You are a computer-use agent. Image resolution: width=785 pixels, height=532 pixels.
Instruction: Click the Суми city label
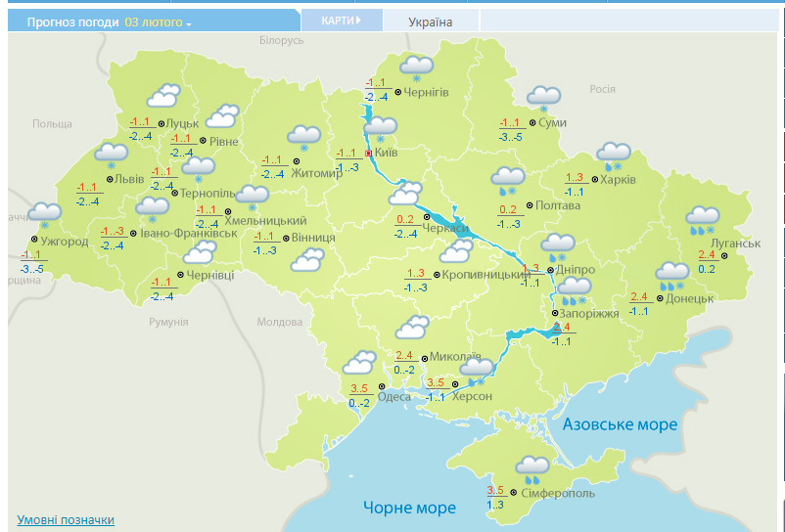(x=553, y=123)
